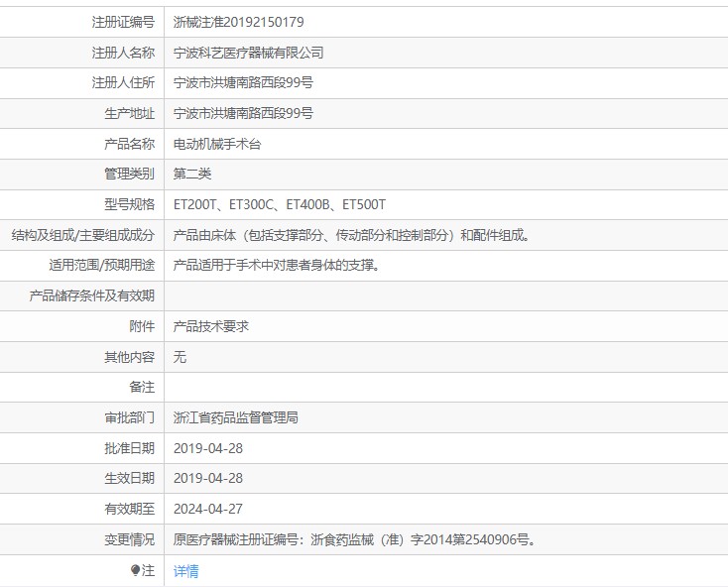Select registration number 浙械注准20192150179
This screenshot has width=728, height=587.
click(239, 22)
